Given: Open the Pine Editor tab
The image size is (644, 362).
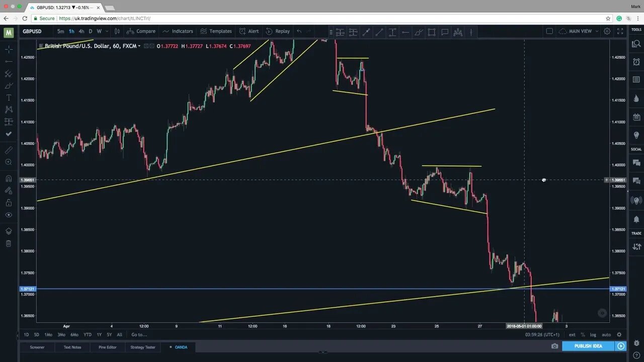Looking at the screenshot, I should (107, 347).
